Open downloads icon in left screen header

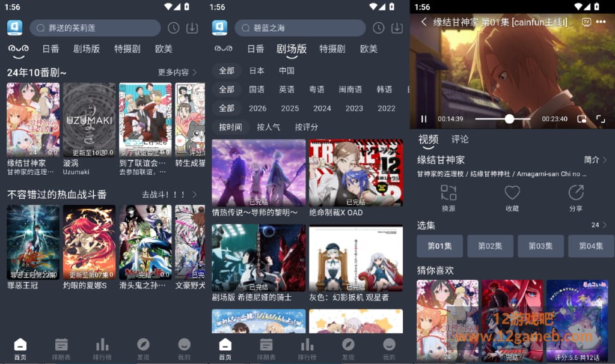[x=192, y=28]
